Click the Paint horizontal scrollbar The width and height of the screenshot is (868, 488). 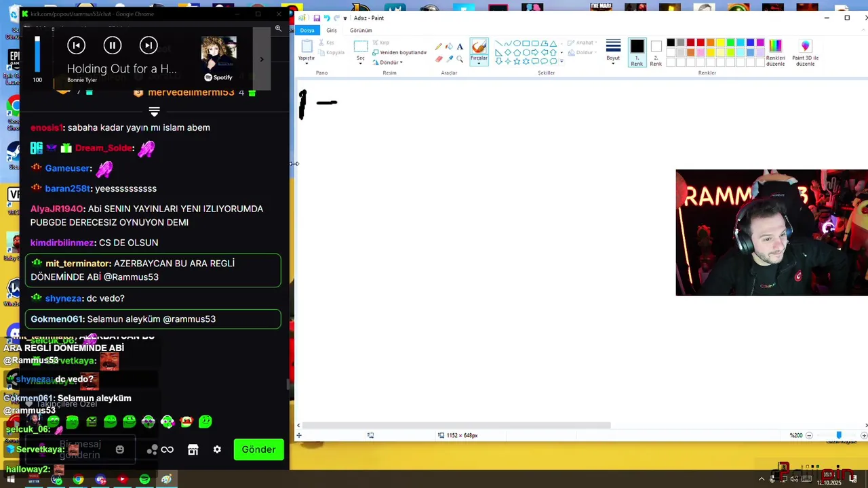pyautogui.click(x=456, y=426)
